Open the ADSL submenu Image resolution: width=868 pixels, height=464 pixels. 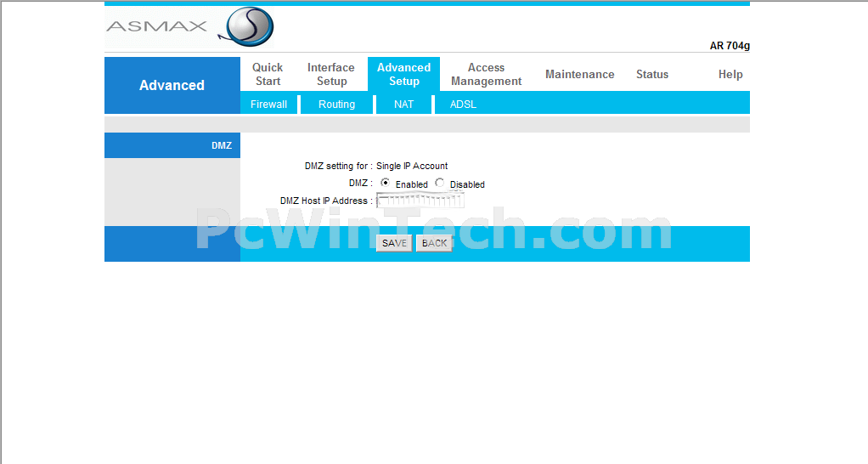point(463,104)
